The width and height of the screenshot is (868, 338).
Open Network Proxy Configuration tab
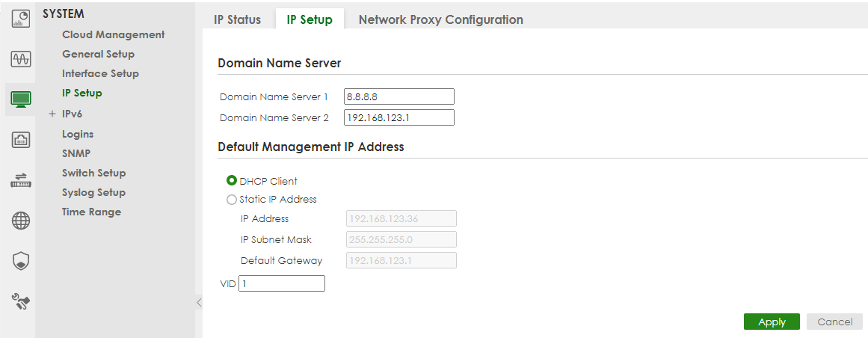coord(440,20)
